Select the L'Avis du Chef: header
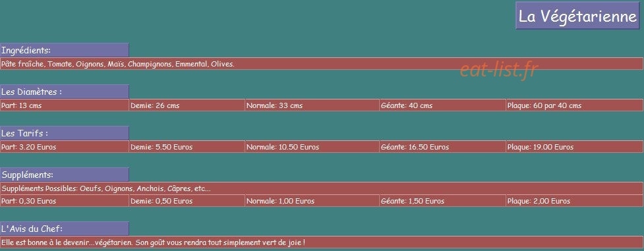Image resolution: width=644 pixels, height=251 pixels. pyautogui.click(x=65, y=229)
